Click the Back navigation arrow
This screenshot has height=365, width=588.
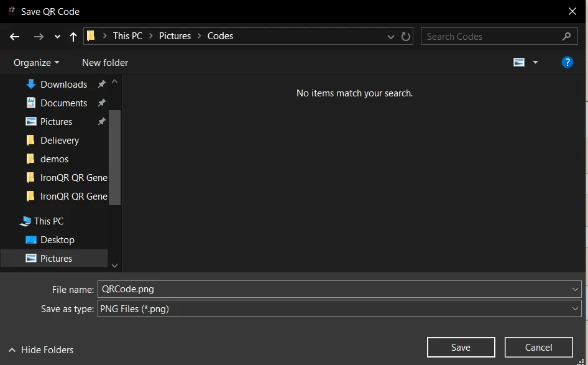click(x=15, y=37)
